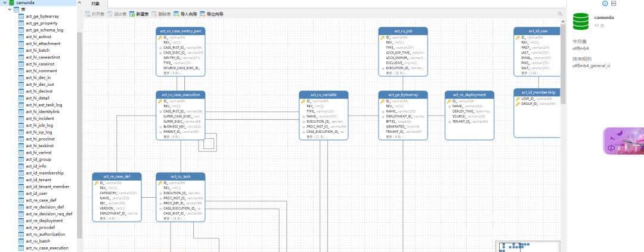
Task: Click the green camunda database icon in right panel
Action: (x=580, y=21)
